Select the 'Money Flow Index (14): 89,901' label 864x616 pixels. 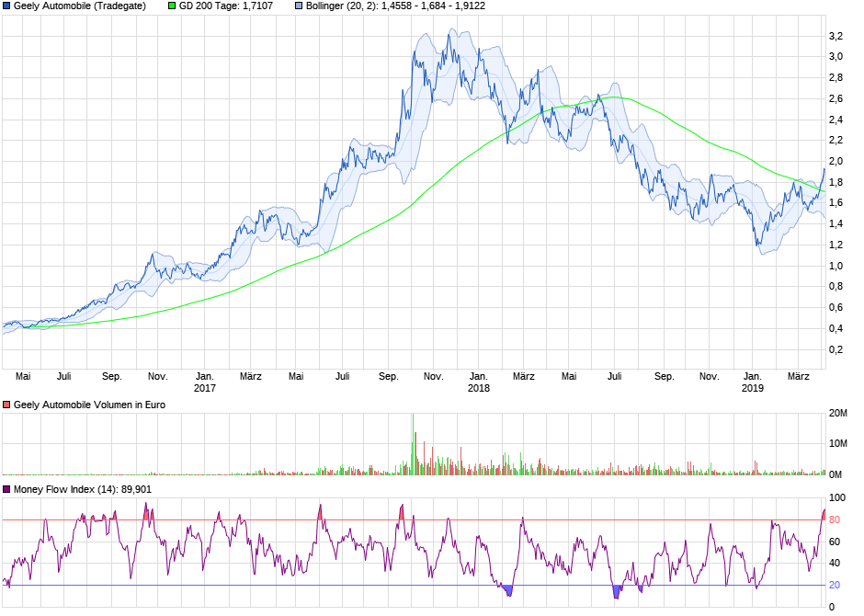point(83,489)
